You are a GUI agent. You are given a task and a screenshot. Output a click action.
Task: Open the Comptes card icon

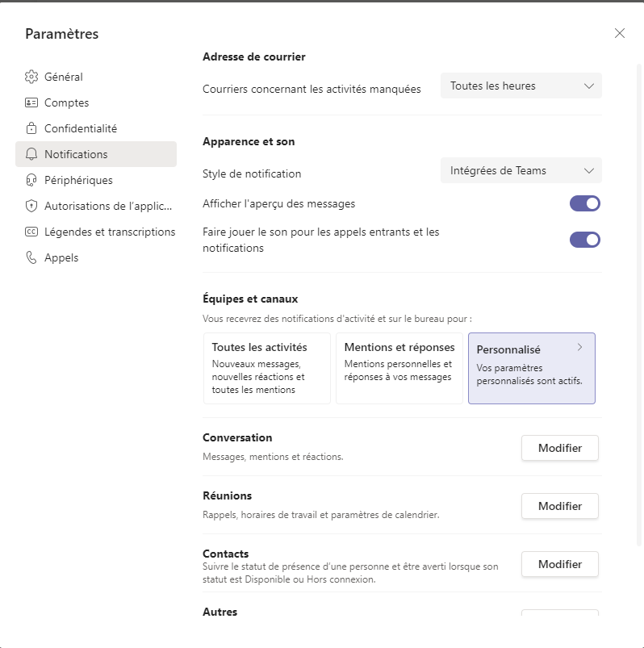(x=31, y=102)
